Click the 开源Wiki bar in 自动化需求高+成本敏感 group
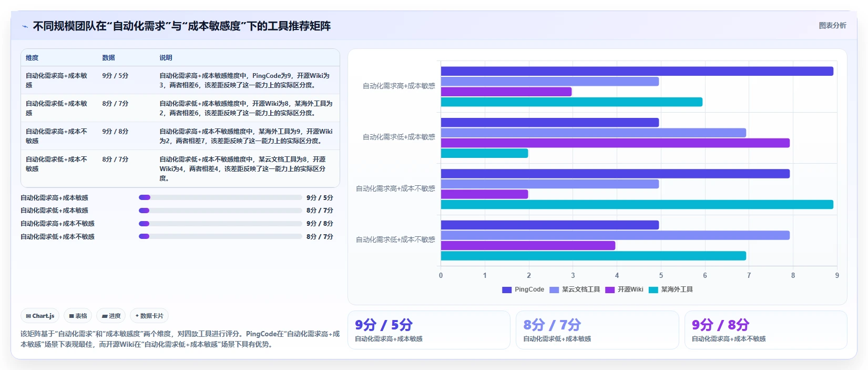The height and width of the screenshot is (370, 868). pyautogui.click(x=506, y=92)
